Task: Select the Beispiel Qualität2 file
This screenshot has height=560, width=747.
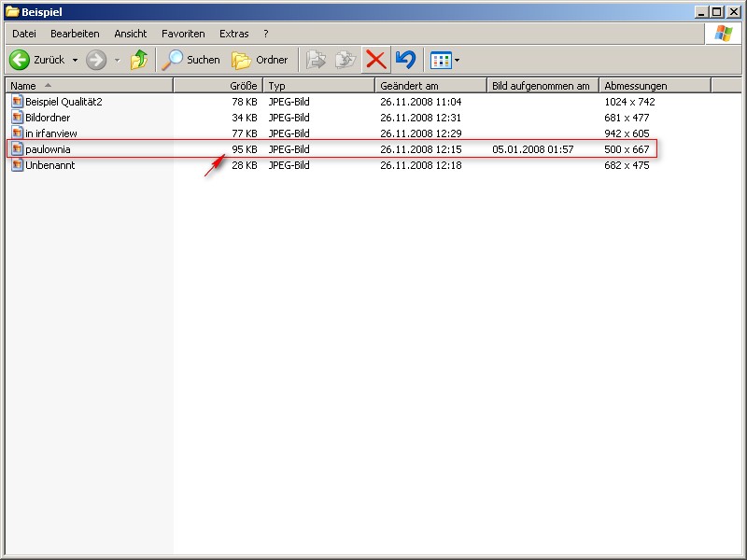Action: pyautogui.click(x=63, y=102)
